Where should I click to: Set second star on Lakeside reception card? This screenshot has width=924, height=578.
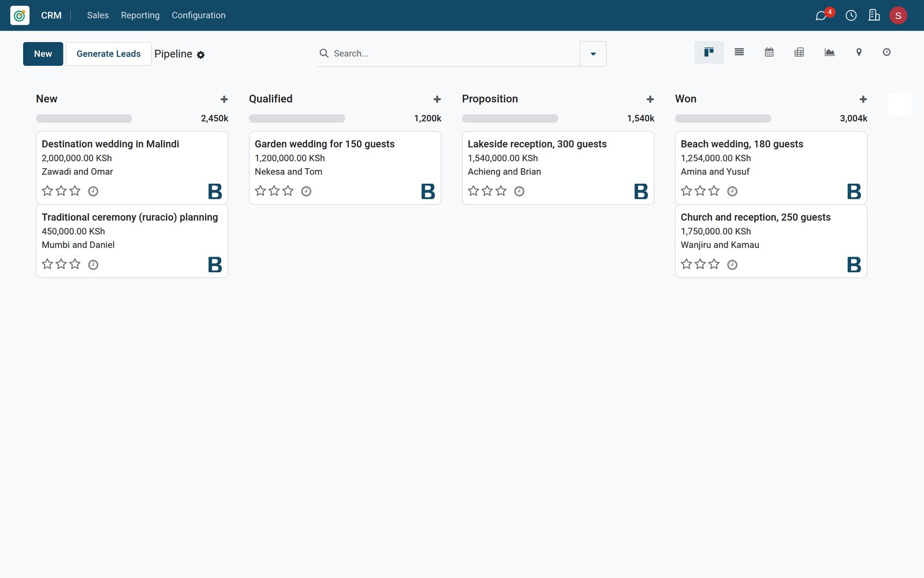click(x=487, y=191)
